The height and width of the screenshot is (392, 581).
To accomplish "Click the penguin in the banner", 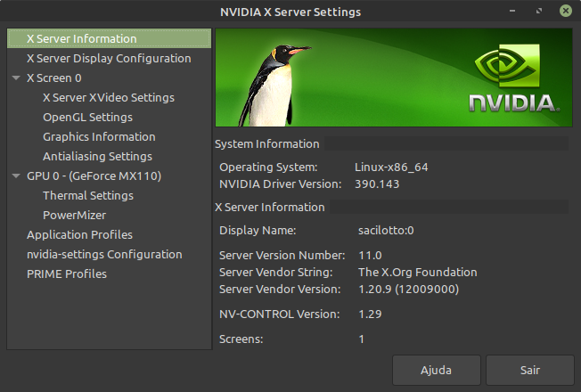I will (x=273, y=86).
